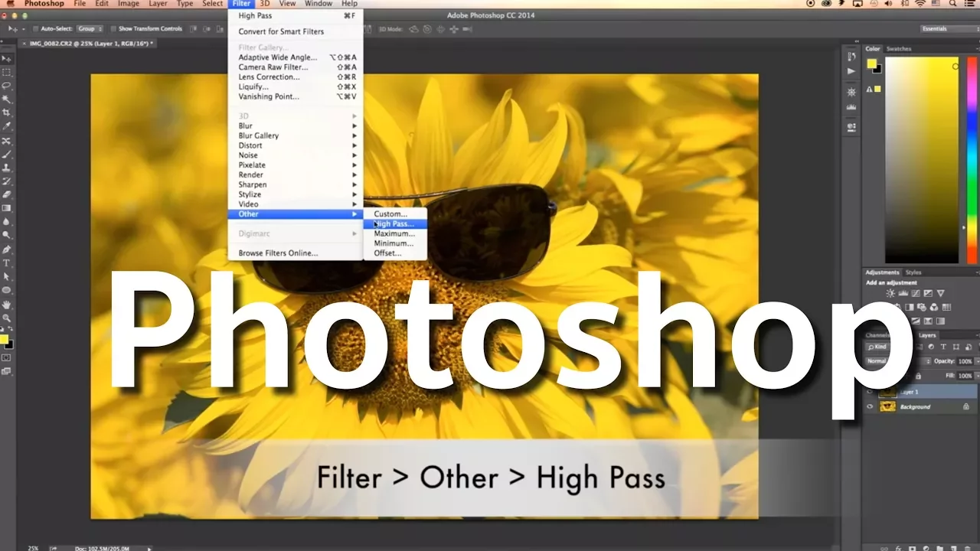Select the Clone Stamp tool
Image resolution: width=980 pixels, height=551 pixels.
tap(7, 168)
